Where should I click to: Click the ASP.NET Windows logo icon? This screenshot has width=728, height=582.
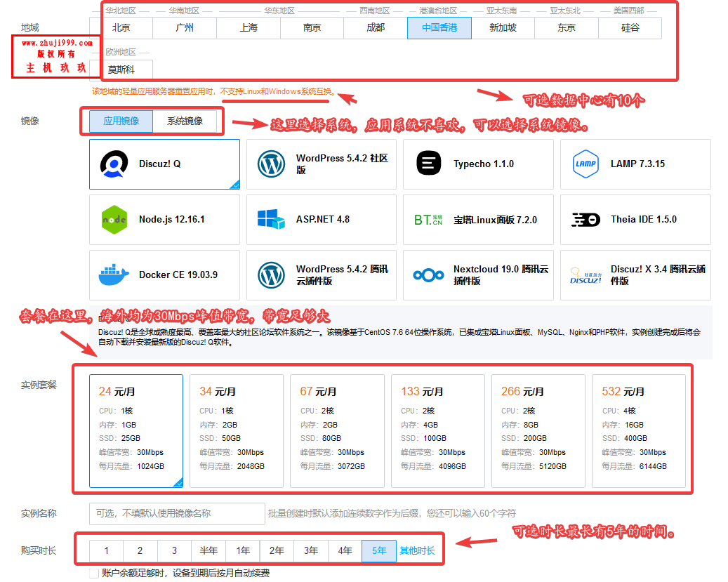click(x=271, y=219)
